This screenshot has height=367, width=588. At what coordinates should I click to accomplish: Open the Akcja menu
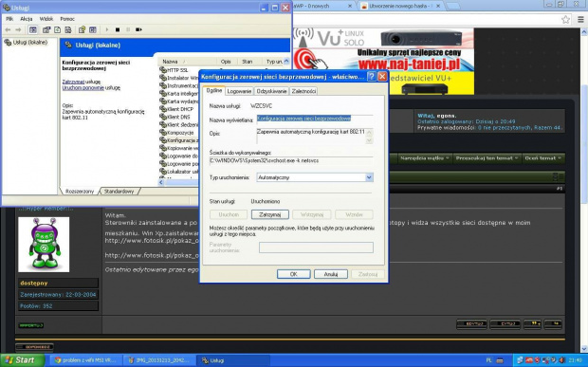pyautogui.click(x=27, y=19)
